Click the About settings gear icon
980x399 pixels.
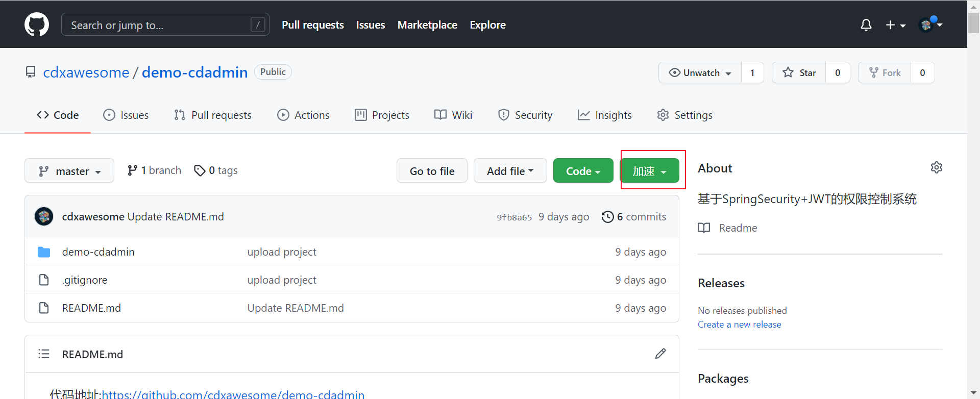click(x=936, y=167)
